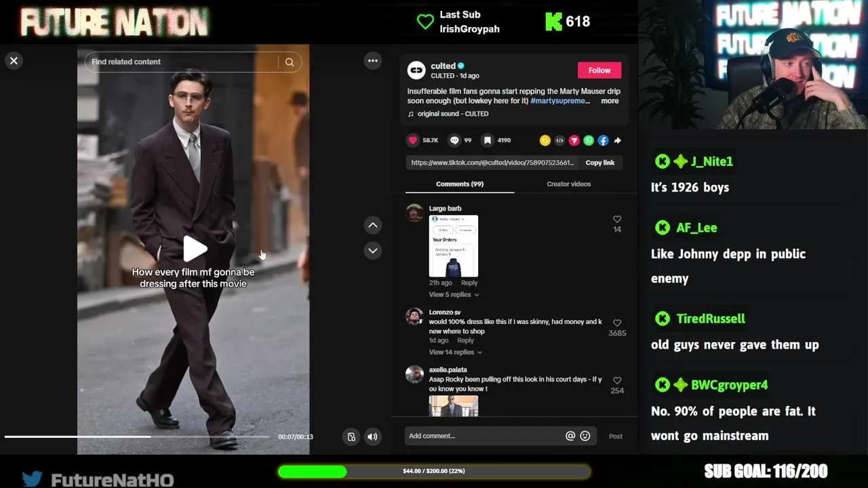Open axelle.palata's comment image
This screenshot has height=488, width=868.
click(x=454, y=406)
